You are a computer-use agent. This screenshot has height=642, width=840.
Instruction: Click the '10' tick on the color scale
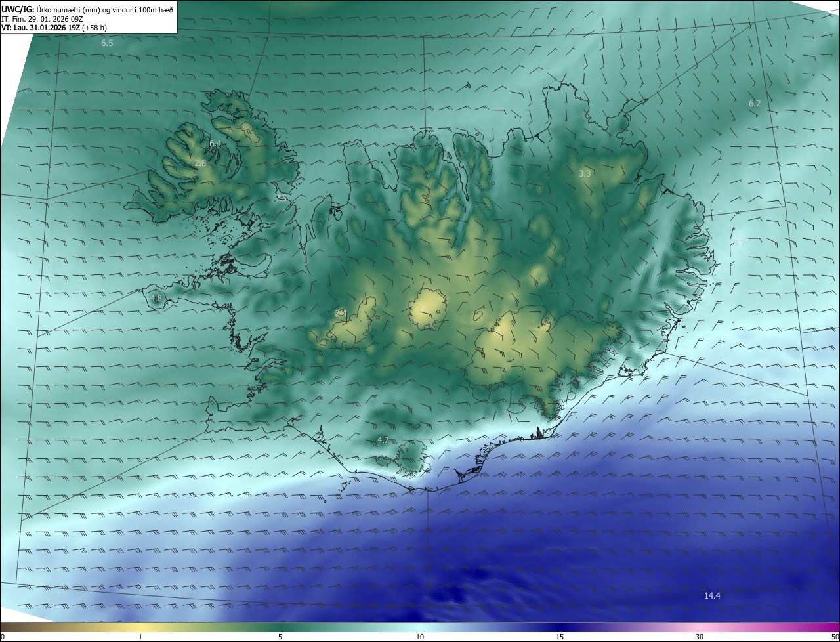click(420, 637)
